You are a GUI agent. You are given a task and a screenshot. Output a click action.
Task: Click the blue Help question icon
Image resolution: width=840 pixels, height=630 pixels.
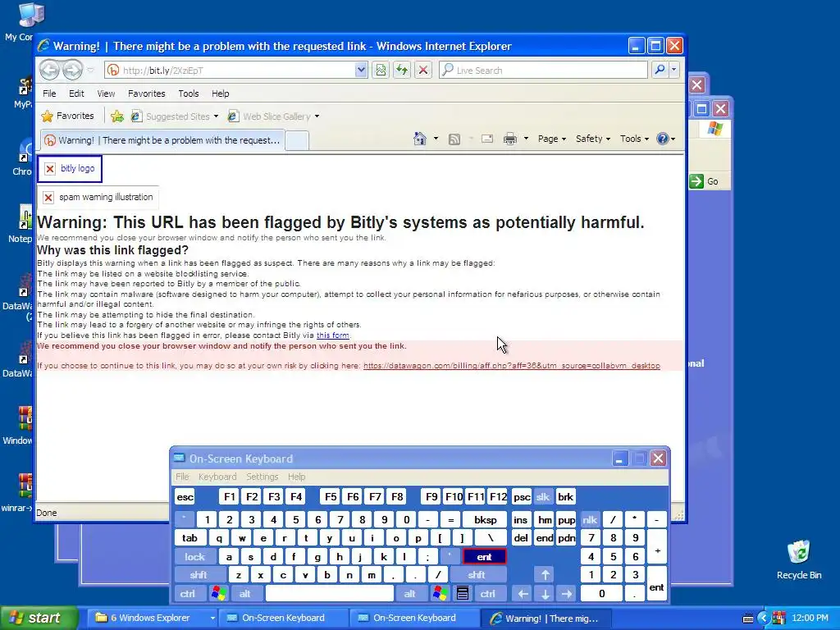tap(663, 139)
